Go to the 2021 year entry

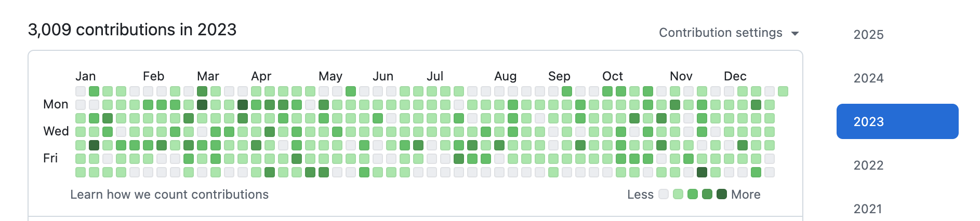868,209
